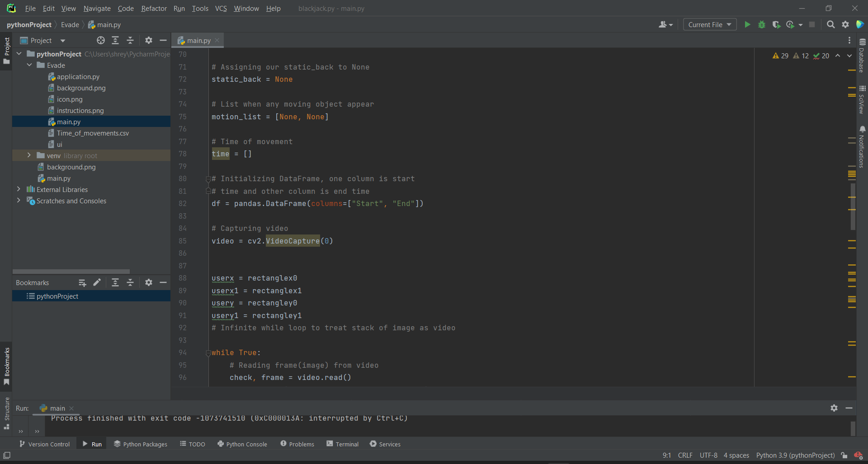Jump to previous highlighted error arrow
The width and height of the screenshot is (868, 464).
838,56
